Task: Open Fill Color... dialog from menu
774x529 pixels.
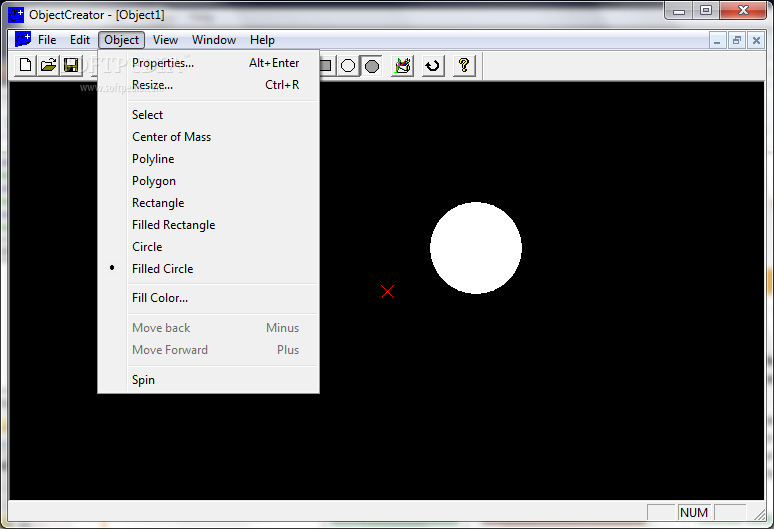Action: (x=208, y=298)
